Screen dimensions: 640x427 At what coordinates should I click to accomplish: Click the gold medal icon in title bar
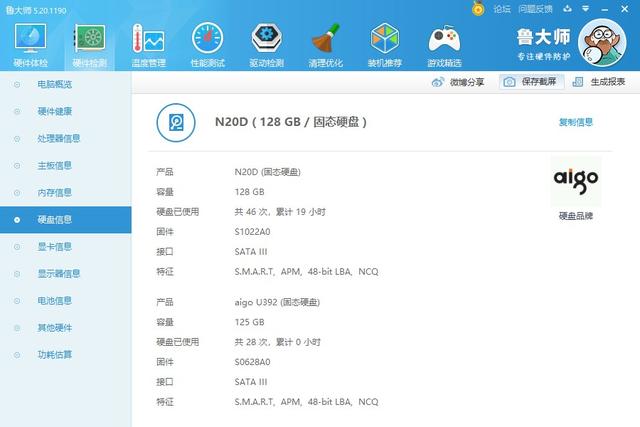(x=478, y=8)
